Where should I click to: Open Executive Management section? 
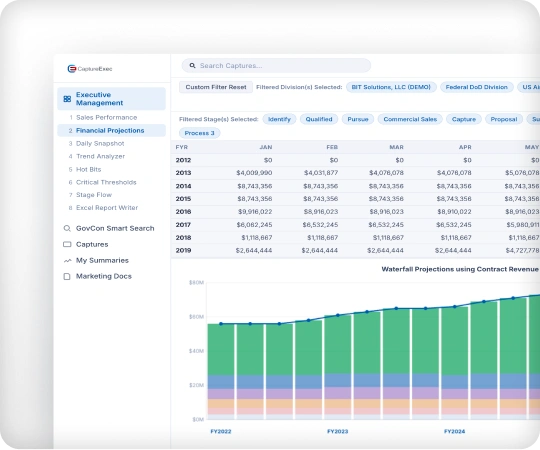pos(112,99)
